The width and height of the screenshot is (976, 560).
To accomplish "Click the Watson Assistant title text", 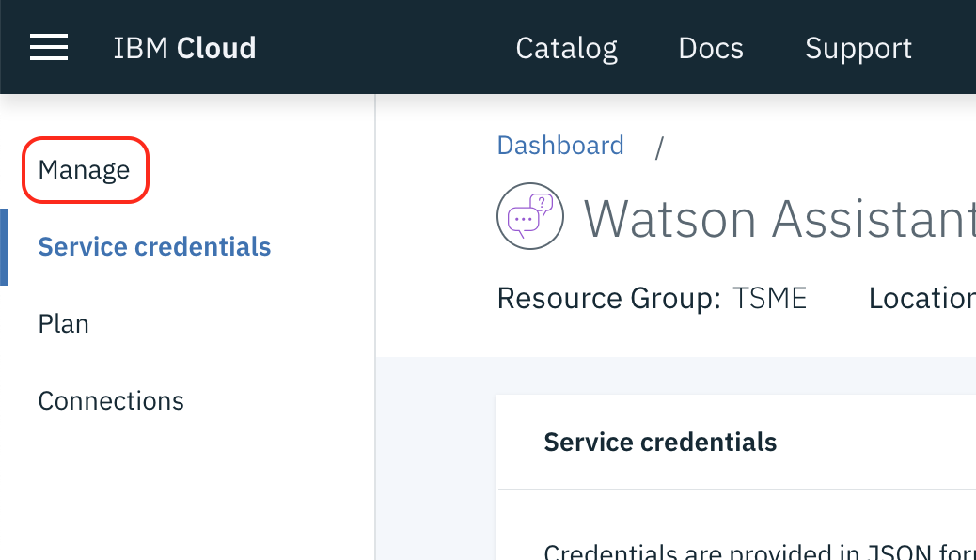I will pyautogui.click(x=779, y=218).
